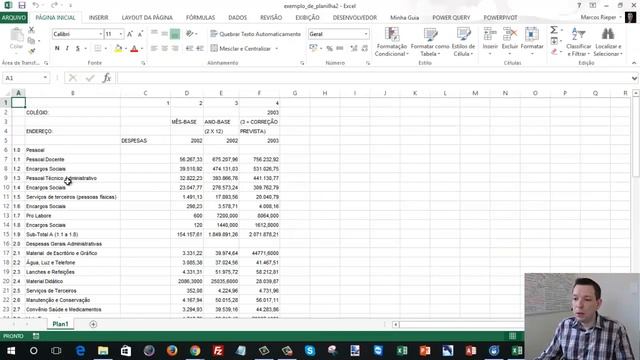Screen dimensions: 640x360
Task: Open Localizar e Selecionar
Action: tap(608, 42)
